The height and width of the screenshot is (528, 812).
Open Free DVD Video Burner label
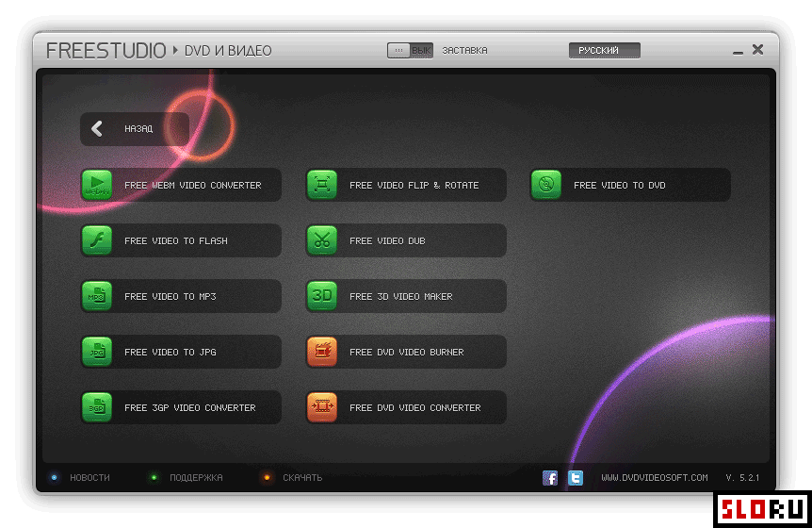[407, 353]
